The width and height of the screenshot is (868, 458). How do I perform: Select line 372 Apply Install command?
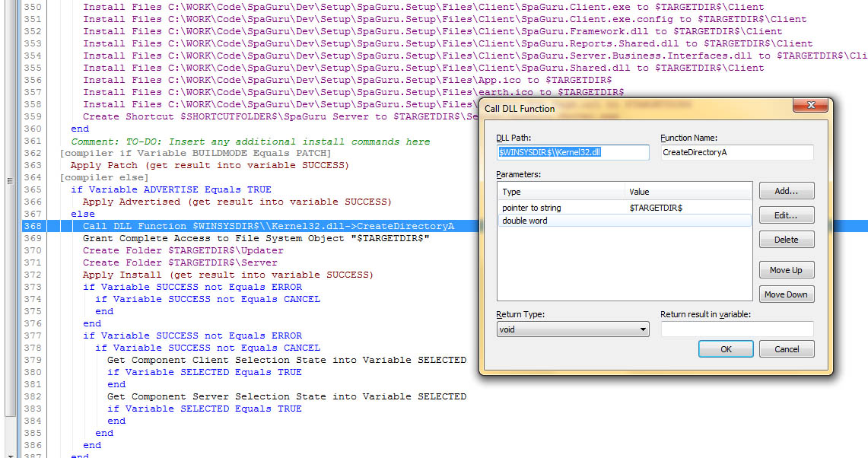(228, 275)
